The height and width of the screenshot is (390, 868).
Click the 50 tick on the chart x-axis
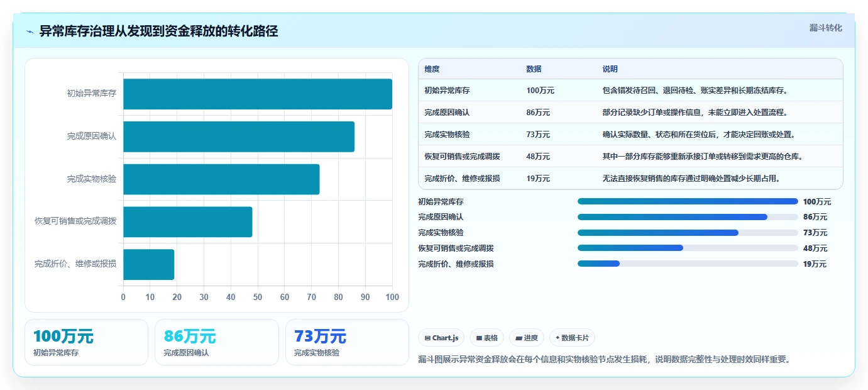tap(258, 297)
